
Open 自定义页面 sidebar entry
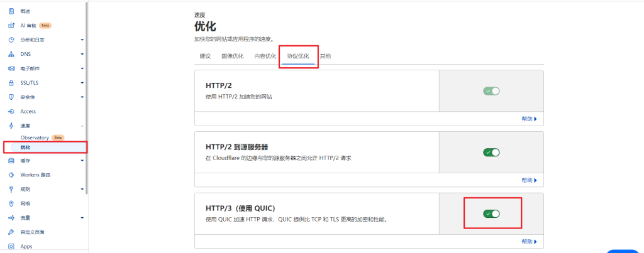pyautogui.click(x=33, y=232)
